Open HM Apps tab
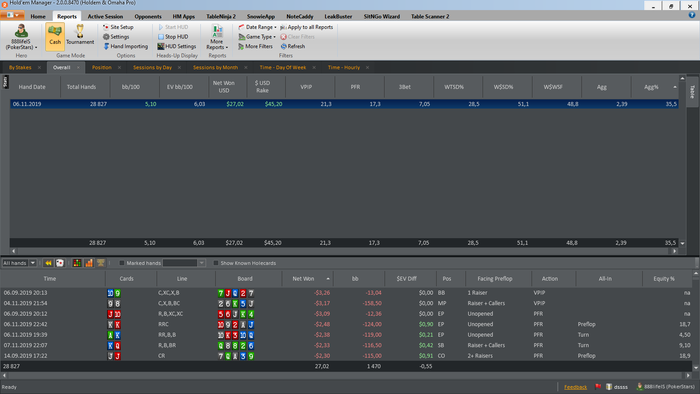 tap(183, 17)
